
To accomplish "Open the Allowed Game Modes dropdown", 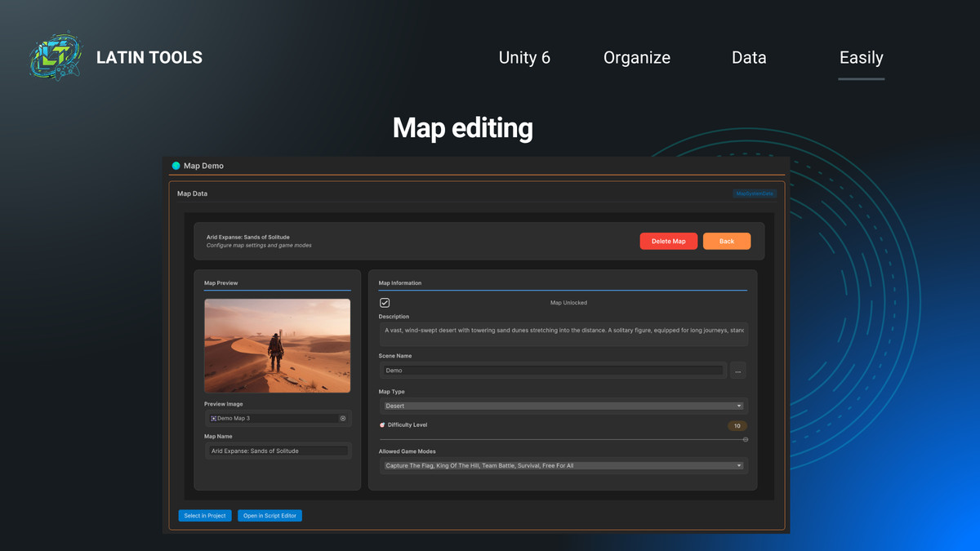I will [x=563, y=465].
